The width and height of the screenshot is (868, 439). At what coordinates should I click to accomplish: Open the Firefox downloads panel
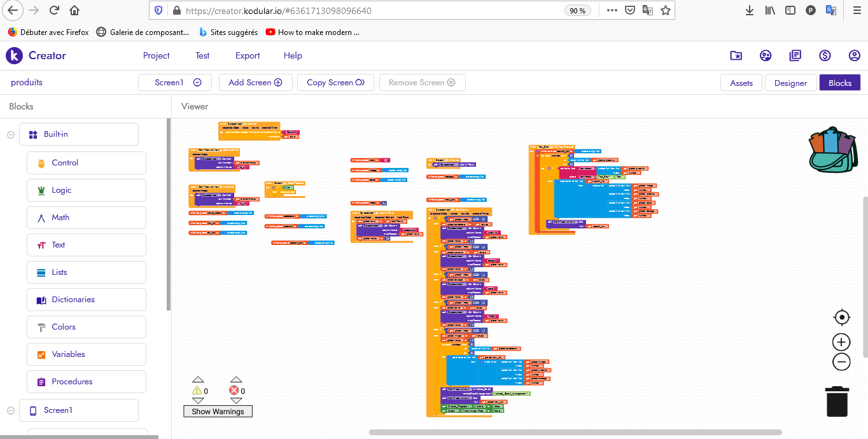tap(750, 10)
